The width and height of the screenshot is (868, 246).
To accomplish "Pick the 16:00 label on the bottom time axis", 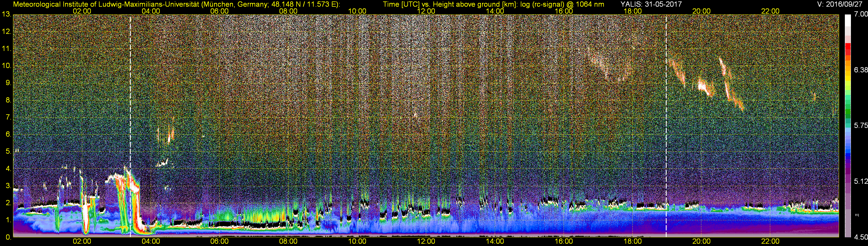I will [x=564, y=241].
